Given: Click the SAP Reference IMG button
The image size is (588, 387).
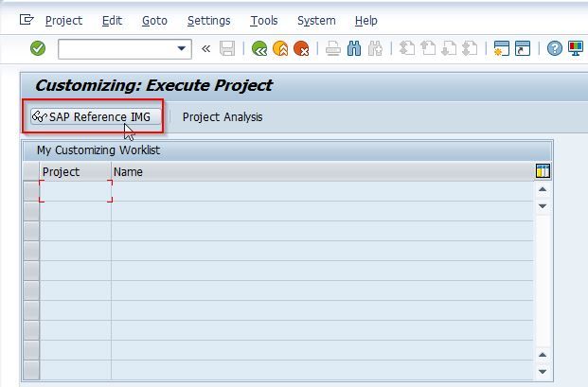Looking at the screenshot, I should [96, 117].
